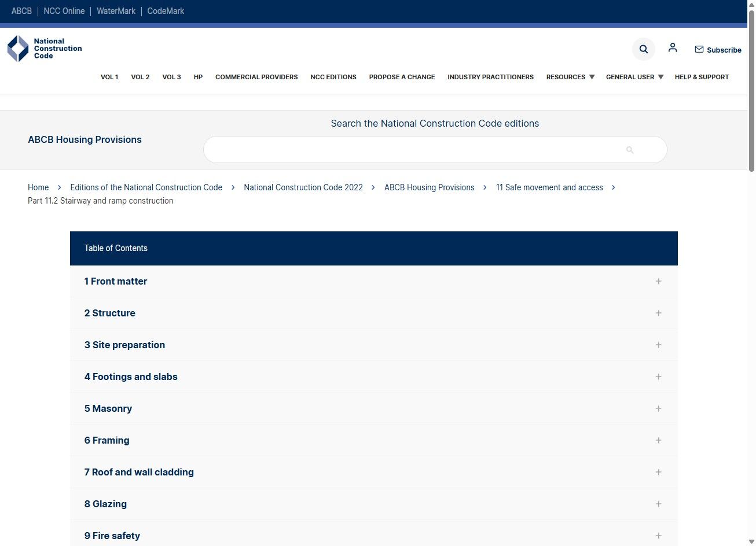
Task: Open the GENERAL USER dropdown menu
Action: 634,77
